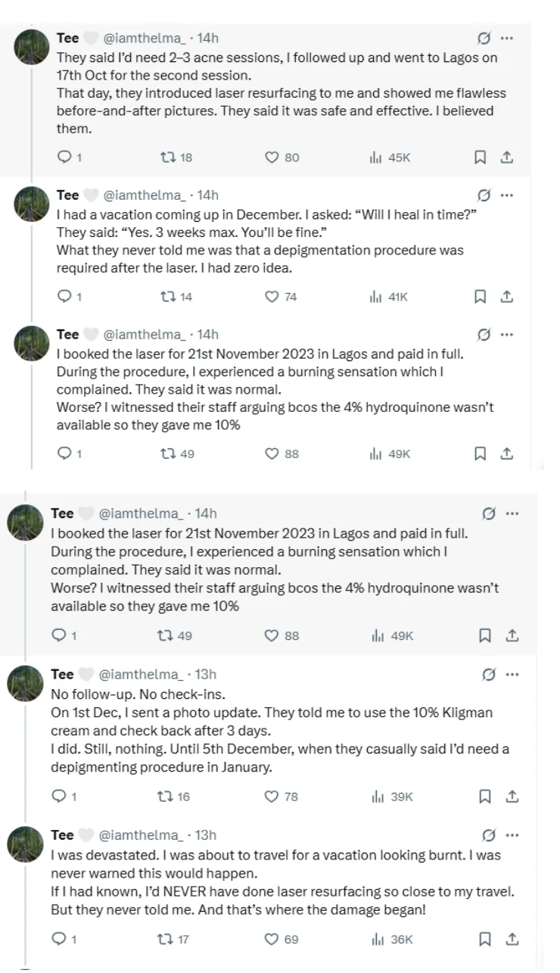Share the December vacation tweet

pyautogui.click(x=508, y=297)
